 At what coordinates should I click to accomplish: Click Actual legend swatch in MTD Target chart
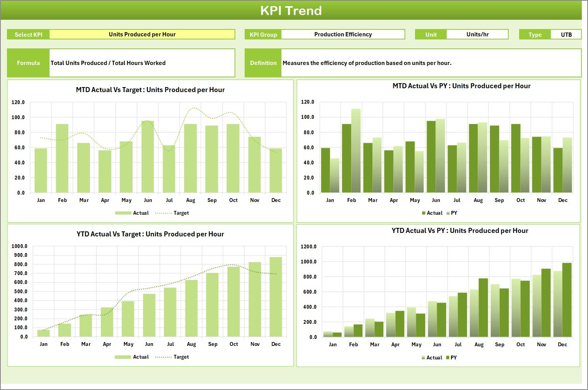[123, 213]
